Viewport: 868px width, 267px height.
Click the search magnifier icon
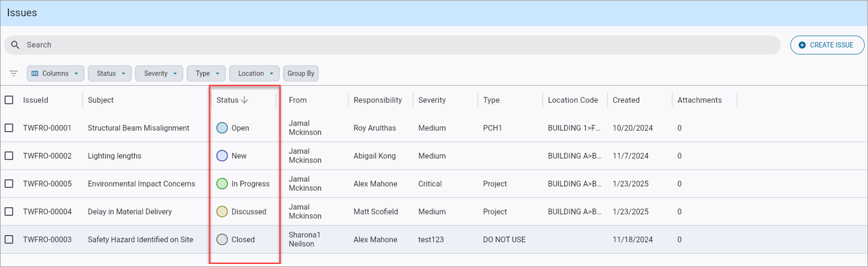click(x=16, y=45)
